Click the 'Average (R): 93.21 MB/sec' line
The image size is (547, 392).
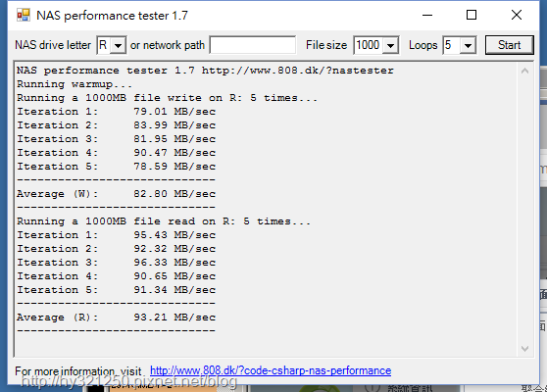click(117, 318)
